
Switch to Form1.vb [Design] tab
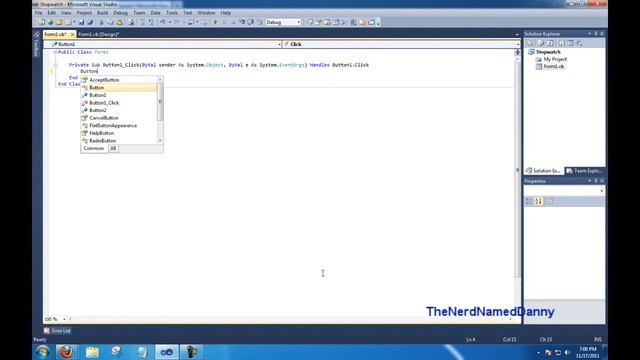tap(98, 34)
